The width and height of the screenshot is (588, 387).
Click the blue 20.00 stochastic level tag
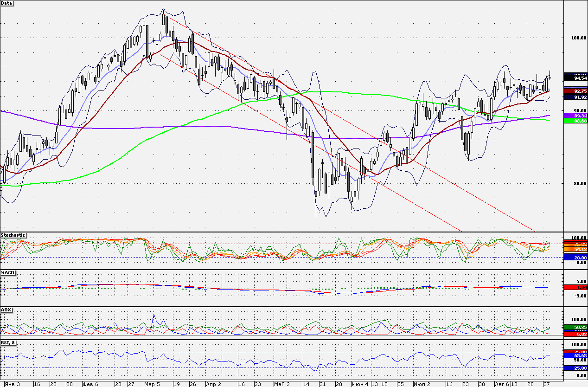click(576, 257)
